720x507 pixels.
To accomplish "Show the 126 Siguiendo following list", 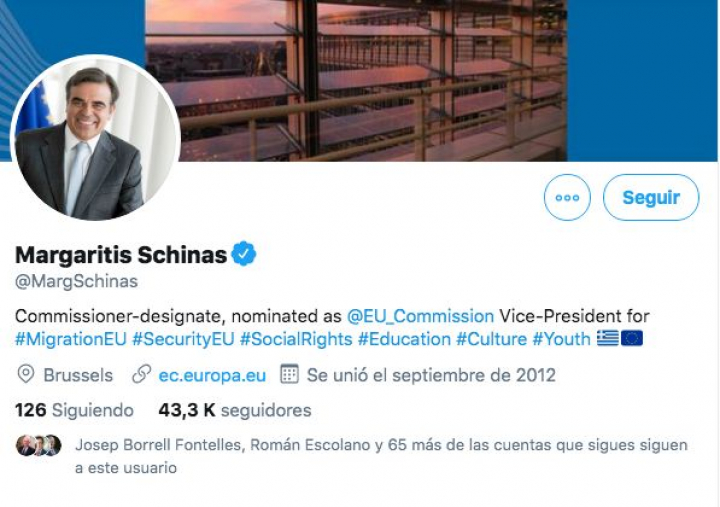I will click(74, 410).
